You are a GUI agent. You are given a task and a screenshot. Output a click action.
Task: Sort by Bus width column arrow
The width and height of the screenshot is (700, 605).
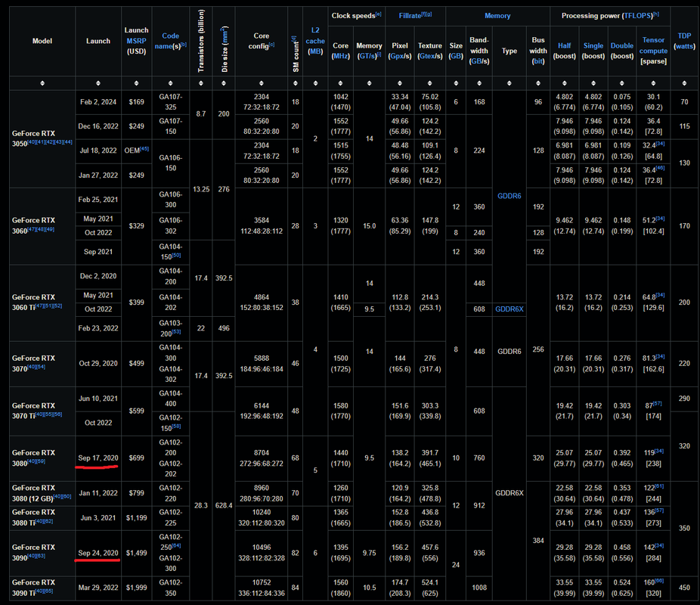point(538,83)
